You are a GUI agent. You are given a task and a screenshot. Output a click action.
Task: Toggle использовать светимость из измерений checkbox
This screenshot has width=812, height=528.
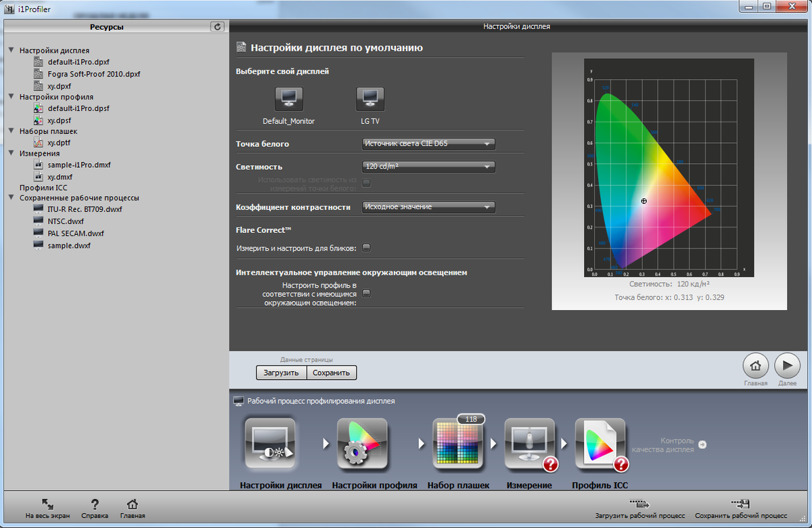(366, 182)
